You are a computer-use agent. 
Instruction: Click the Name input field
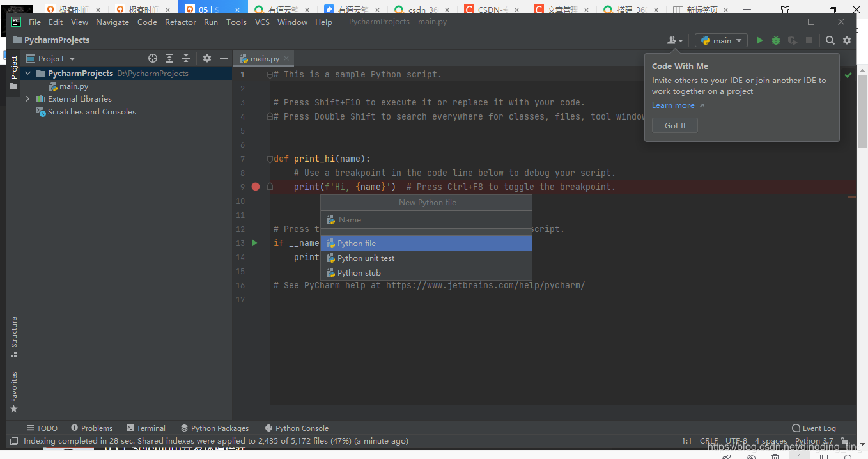426,219
